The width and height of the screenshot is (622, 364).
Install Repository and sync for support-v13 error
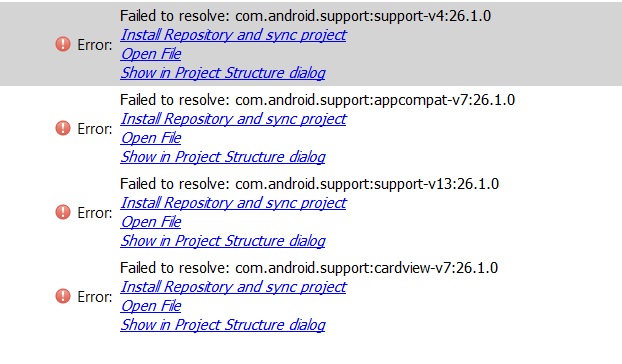click(233, 203)
